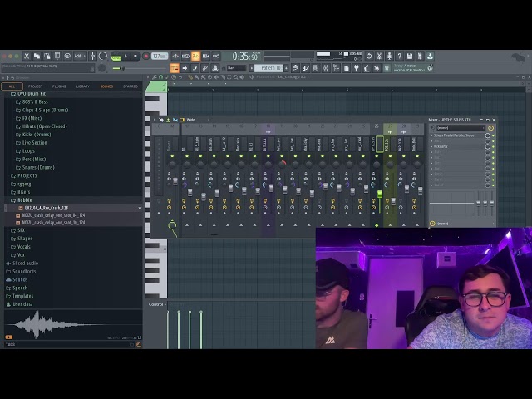
Task: Switch to the ALL browser tab
Action: [12, 86]
